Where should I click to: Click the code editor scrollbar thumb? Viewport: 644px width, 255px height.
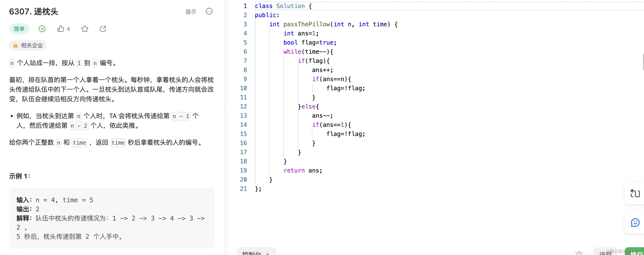pyautogui.click(x=643, y=62)
